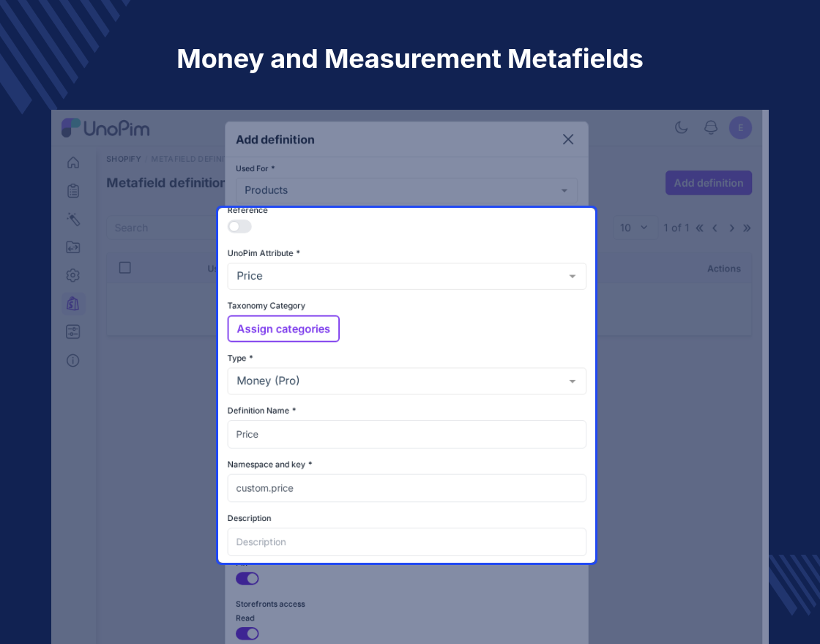Open the settings gear sidebar icon
This screenshot has height=644, width=820.
73,275
